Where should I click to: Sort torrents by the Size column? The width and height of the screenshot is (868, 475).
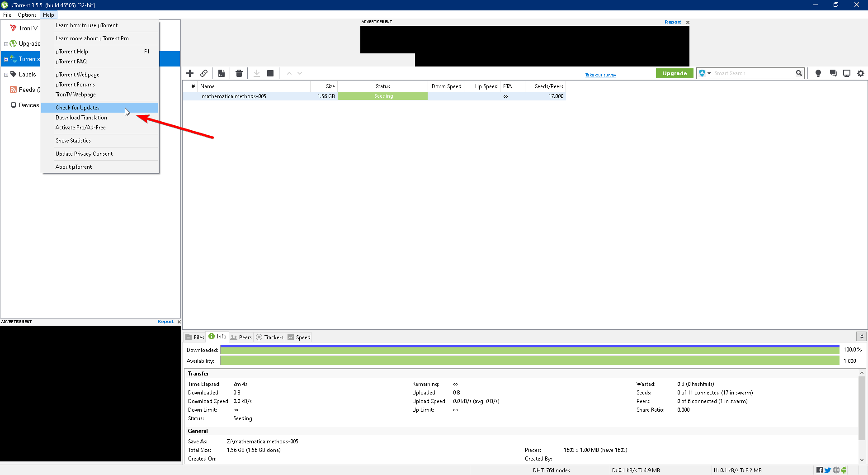click(x=324, y=86)
